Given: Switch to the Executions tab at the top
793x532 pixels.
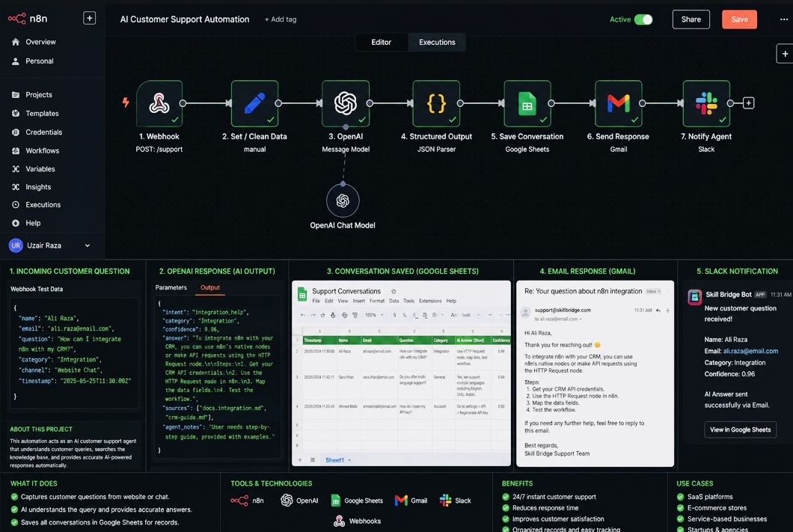Looking at the screenshot, I should (437, 42).
